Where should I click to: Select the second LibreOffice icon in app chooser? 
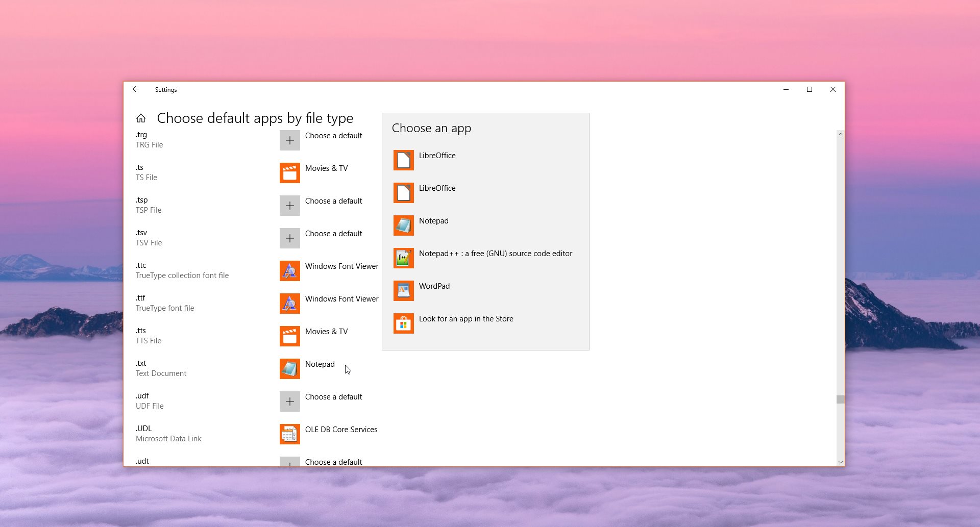[x=403, y=193]
